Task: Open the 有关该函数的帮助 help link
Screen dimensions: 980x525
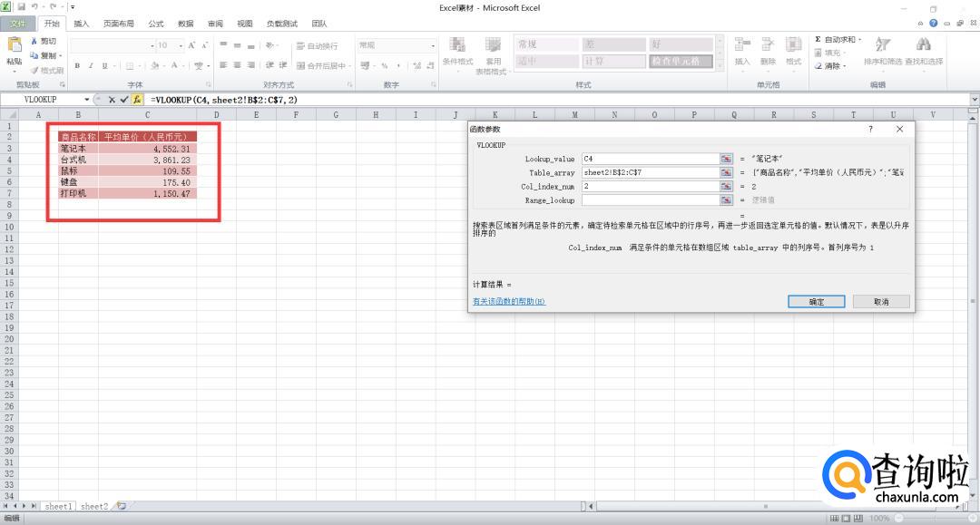Action: [509, 302]
